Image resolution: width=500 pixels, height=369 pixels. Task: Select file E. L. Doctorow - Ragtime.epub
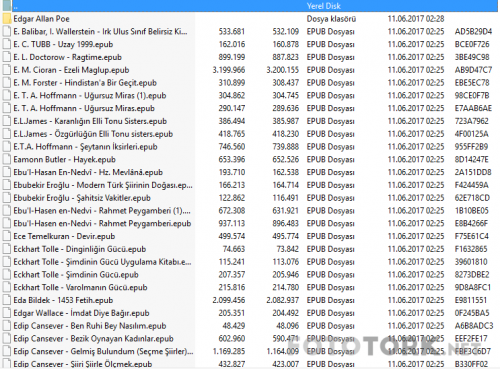pos(67,57)
